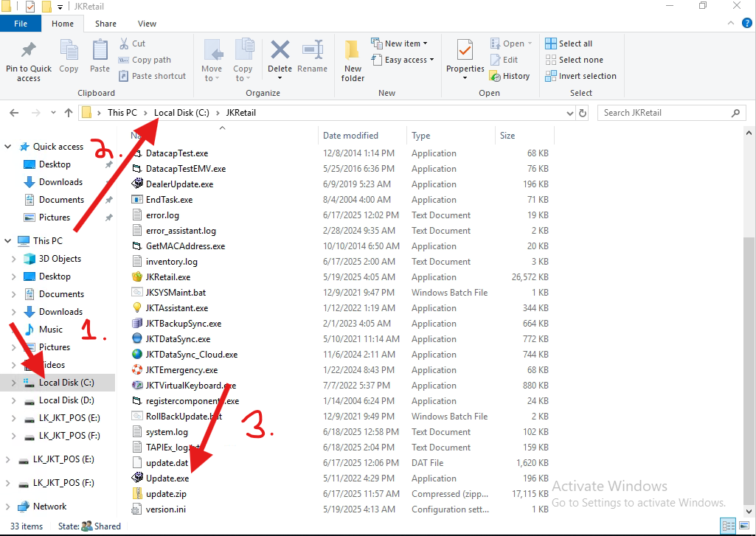Click the Rename icon
The width and height of the screenshot is (756, 536).
pos(313,50)
